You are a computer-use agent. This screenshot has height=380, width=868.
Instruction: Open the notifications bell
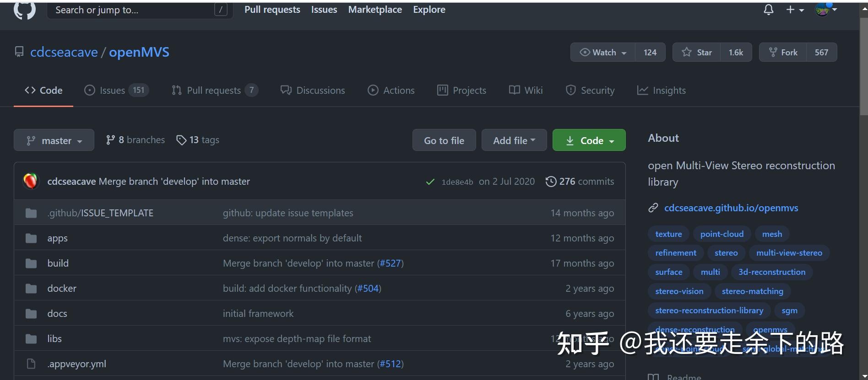coord(769,10)
